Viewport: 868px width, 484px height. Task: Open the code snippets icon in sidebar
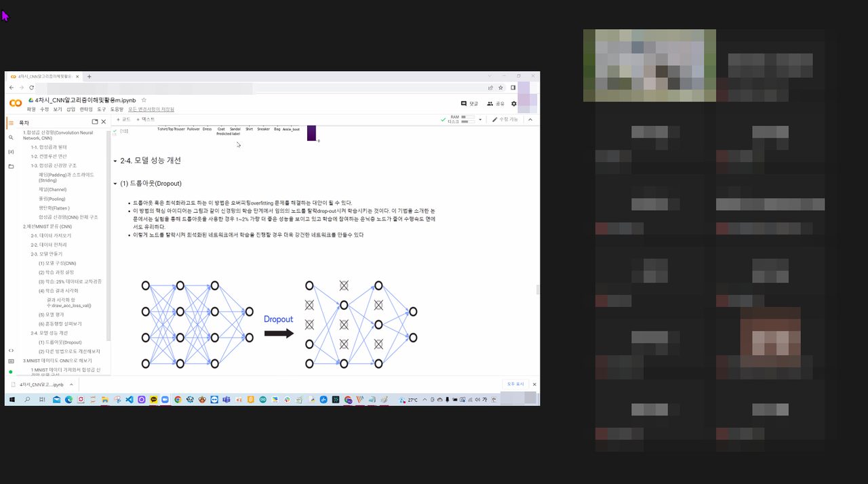(11, 350)
